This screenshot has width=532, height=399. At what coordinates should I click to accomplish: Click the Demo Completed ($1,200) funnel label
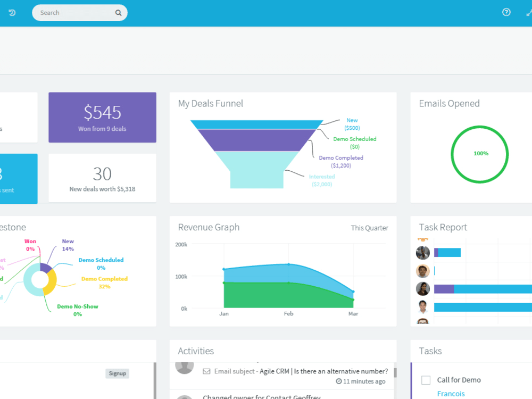pyautogui.click(x=341, y=162)
